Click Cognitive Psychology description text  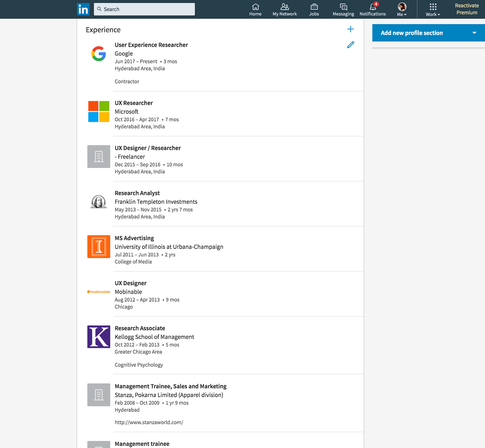pyautogui.click(x=139, y=365)
